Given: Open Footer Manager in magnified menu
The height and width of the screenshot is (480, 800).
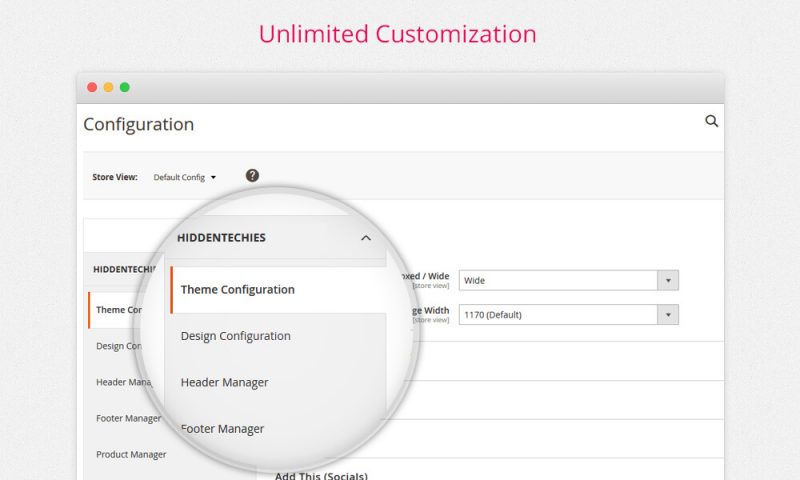Looking at the screenshot, I should (222, 429).
